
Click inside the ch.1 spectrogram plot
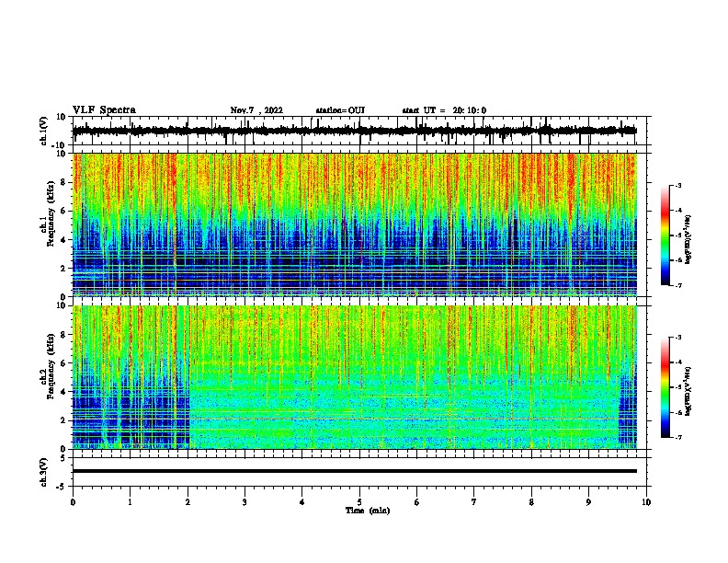tap(354, 224)
